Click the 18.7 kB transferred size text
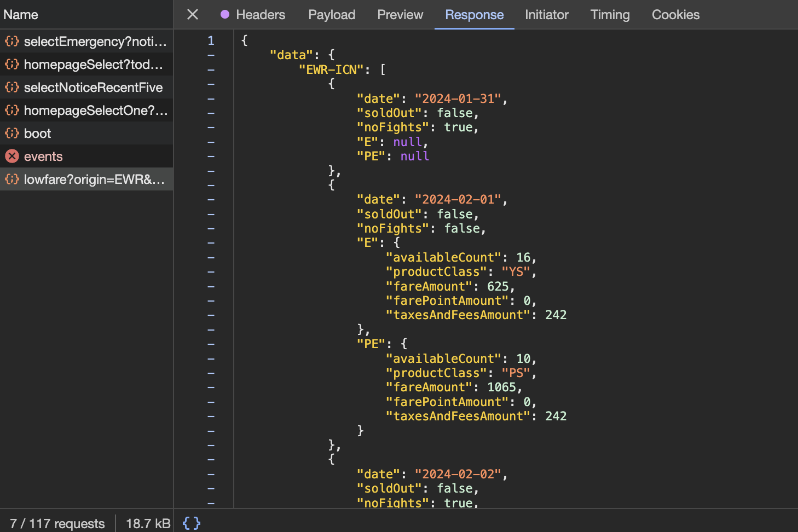 [x=148, y=524]
